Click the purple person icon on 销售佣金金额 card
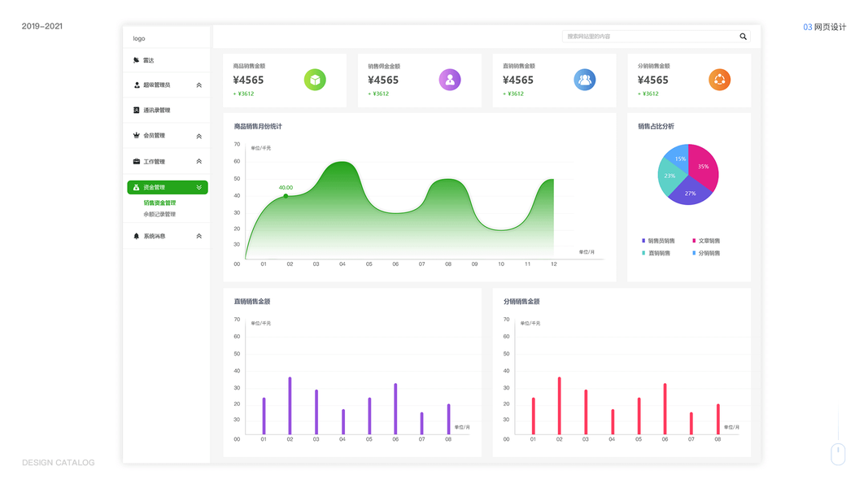This screenshot has width=868, height=488. point(450,80)
